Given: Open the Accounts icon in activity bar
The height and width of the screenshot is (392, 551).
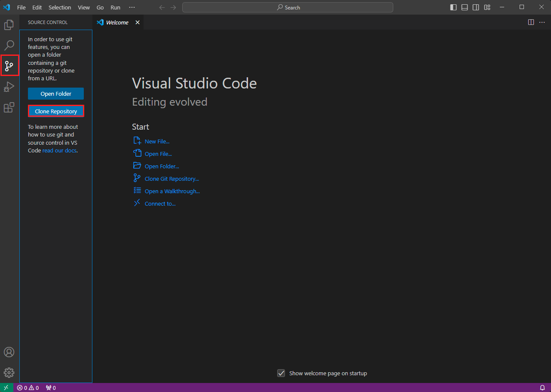Looking at the screenshot, I should click(9, 352).
